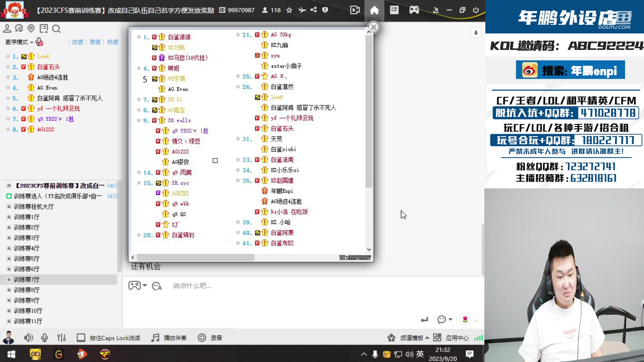Collapse the 2023CFS赛前训练赛 root channel
Image resolution: width=644 pixels, height=362 pixels.
pyautogui.click(x=9, y=186)
